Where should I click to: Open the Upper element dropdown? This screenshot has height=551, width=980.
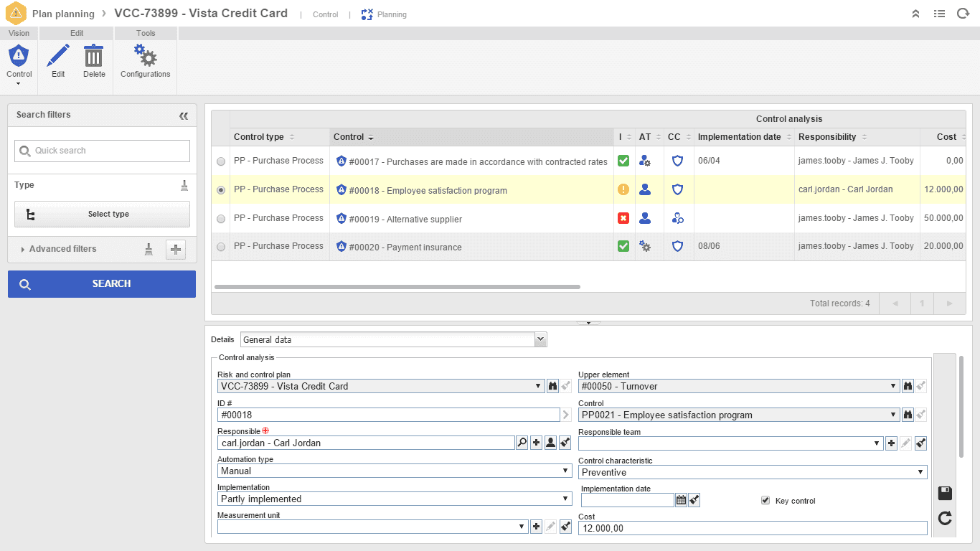point(739,386)
